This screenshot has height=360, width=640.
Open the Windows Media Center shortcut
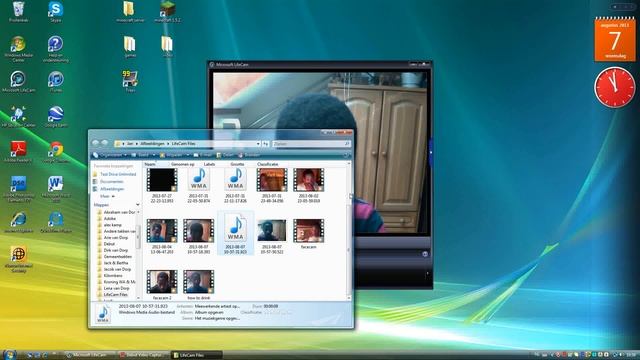(18, 49)
